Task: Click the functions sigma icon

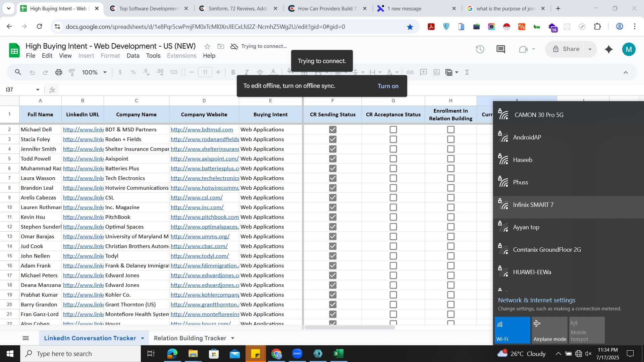Action: coord(467,72)
